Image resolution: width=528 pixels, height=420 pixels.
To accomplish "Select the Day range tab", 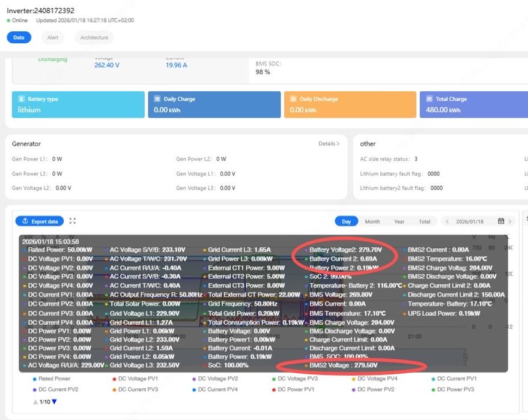I will click(346, 221).
